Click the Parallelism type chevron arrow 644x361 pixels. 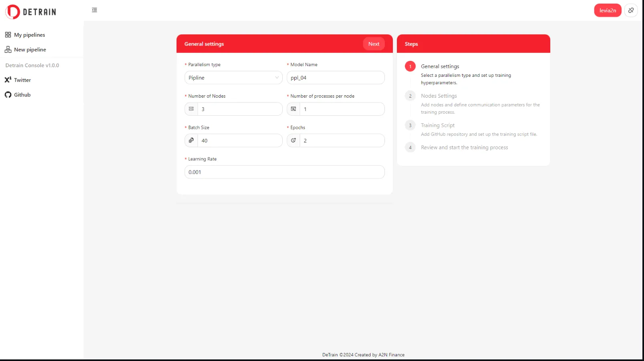click(x=277, y=78)
